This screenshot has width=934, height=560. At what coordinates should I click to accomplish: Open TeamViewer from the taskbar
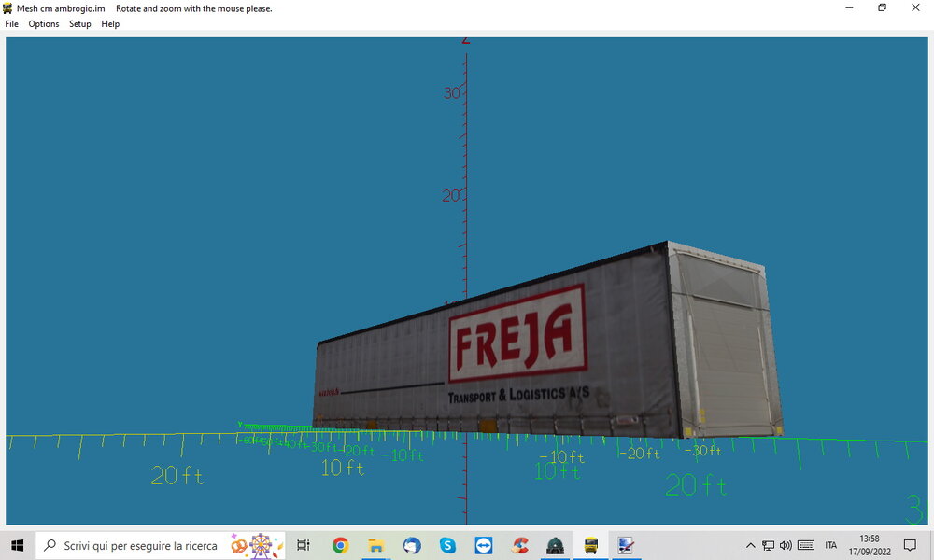[483, 545]
